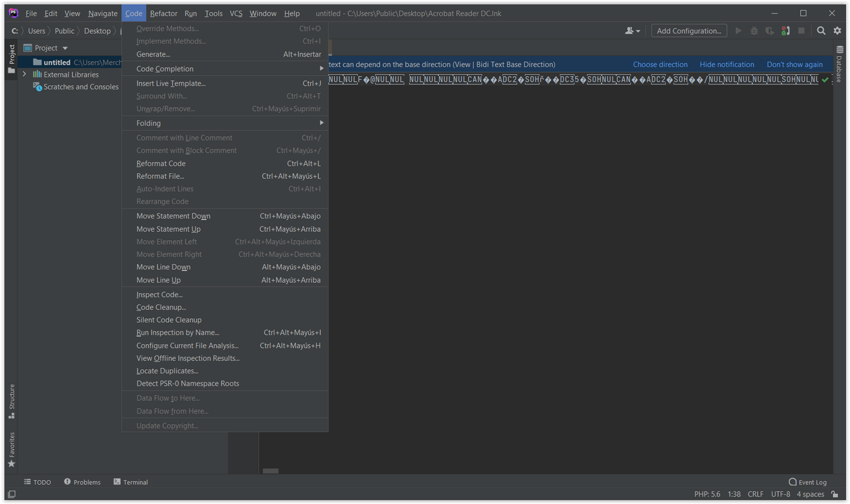Image resolution: width=850 pixels, height=504 pixels.
Task: Select Move Statement Down
Action: tap(225, 216)
